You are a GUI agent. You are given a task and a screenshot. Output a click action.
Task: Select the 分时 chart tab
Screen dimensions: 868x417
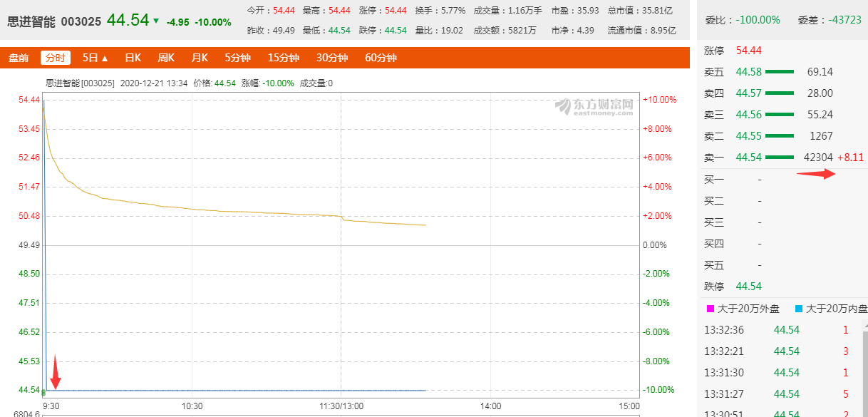click(55, 58)
